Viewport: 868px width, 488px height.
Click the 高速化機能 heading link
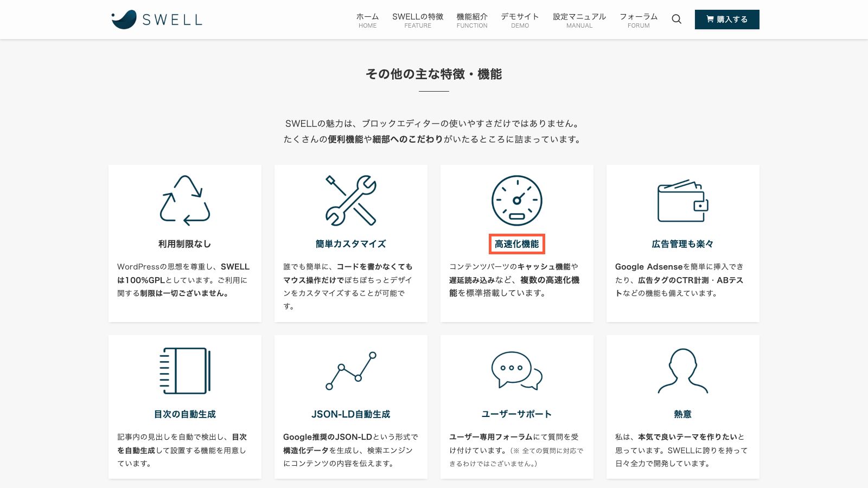pos(517,244)
